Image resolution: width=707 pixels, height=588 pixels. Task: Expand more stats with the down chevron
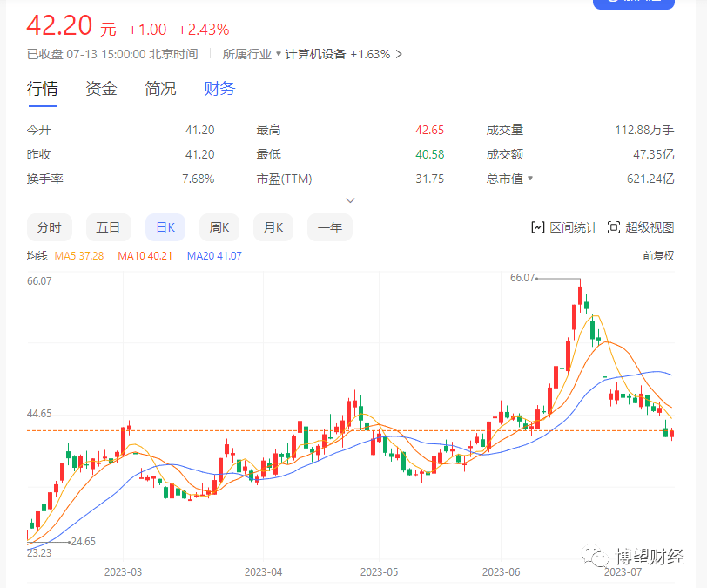(351, 200)
